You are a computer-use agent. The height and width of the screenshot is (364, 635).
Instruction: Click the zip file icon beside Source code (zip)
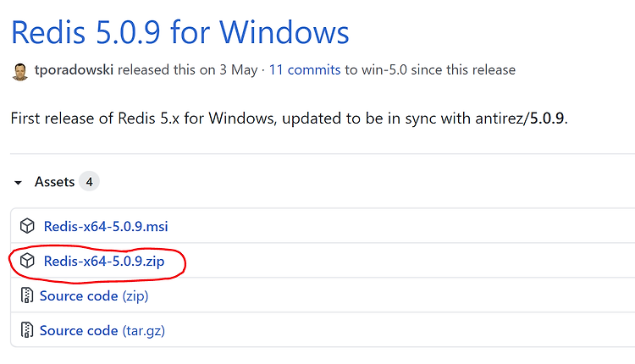[27, 295]
